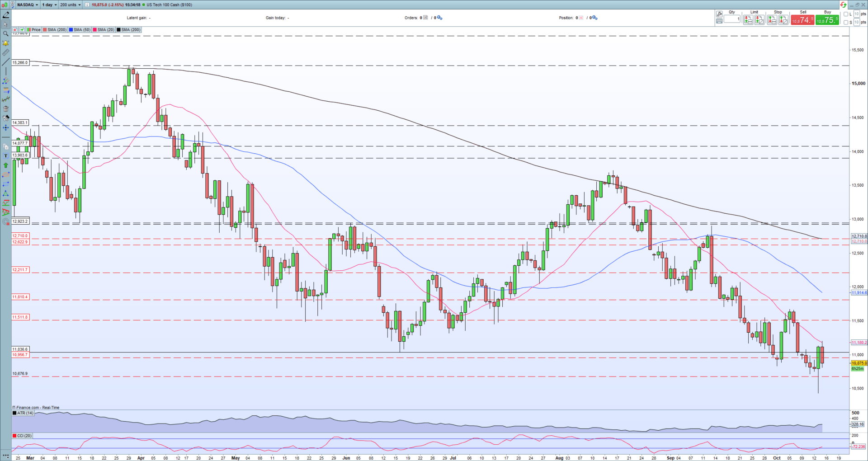Screen dimensions: 868x461
Task: Click the red-green refresh arrows icon
Action: pyautogui.click(x=843, y=5)
